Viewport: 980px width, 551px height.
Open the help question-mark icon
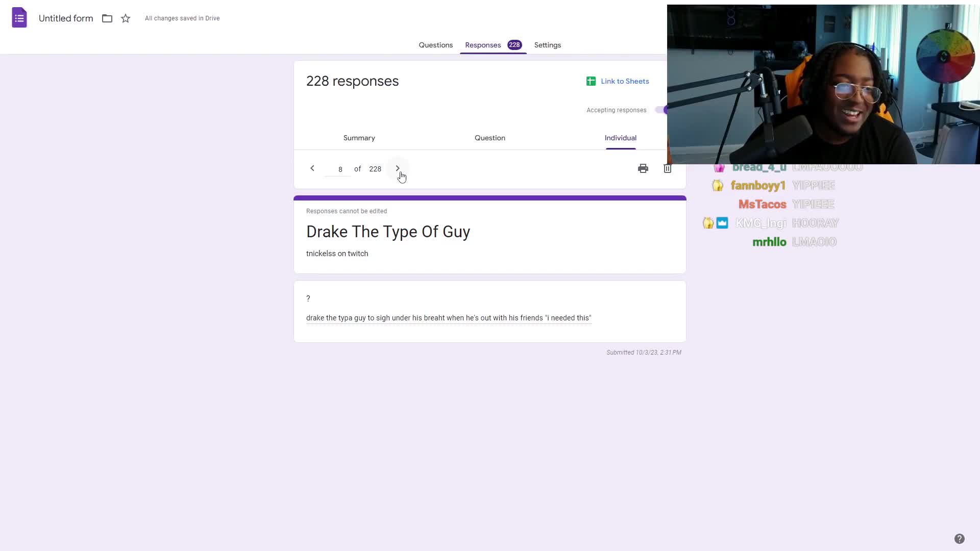coord(960,539)
